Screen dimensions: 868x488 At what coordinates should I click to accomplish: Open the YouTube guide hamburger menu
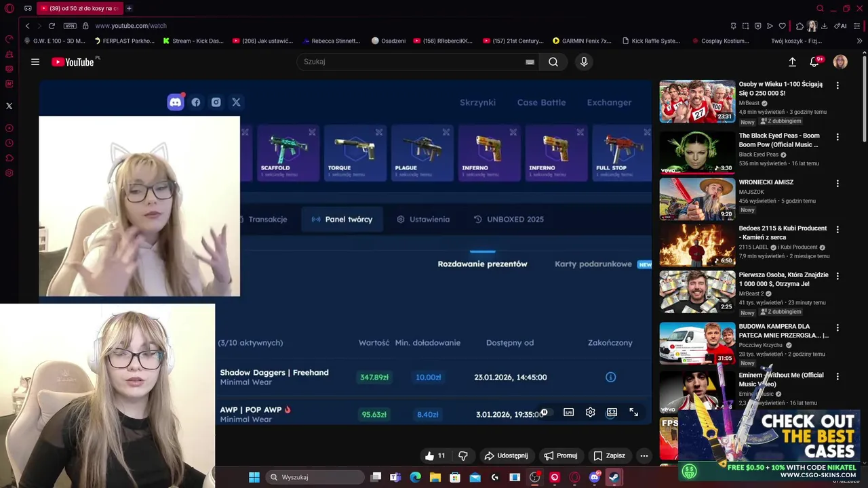point(35,62)
